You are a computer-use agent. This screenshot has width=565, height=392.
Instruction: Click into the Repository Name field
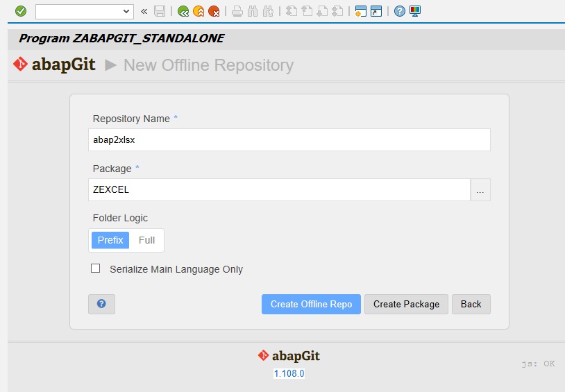pyautogui.click(x=289, y=139)
